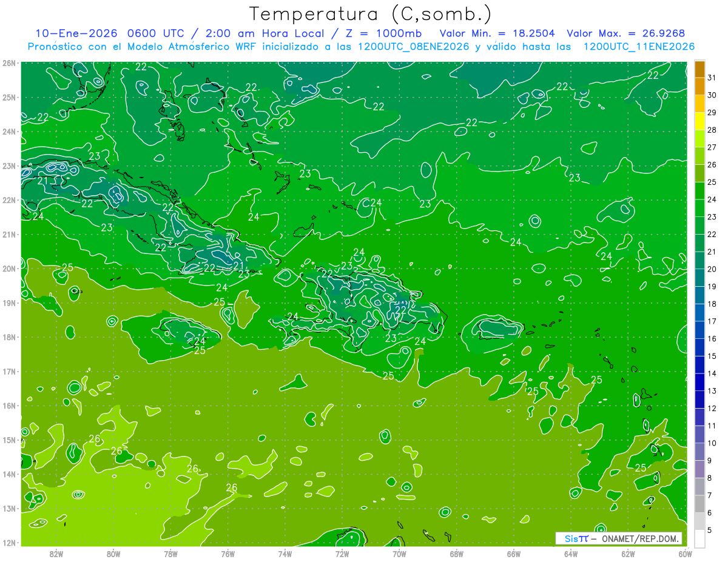Viewport: 728px width, 562px height.
Task: Click the '74W' longitude axis label
Action: tap(285, 553)
